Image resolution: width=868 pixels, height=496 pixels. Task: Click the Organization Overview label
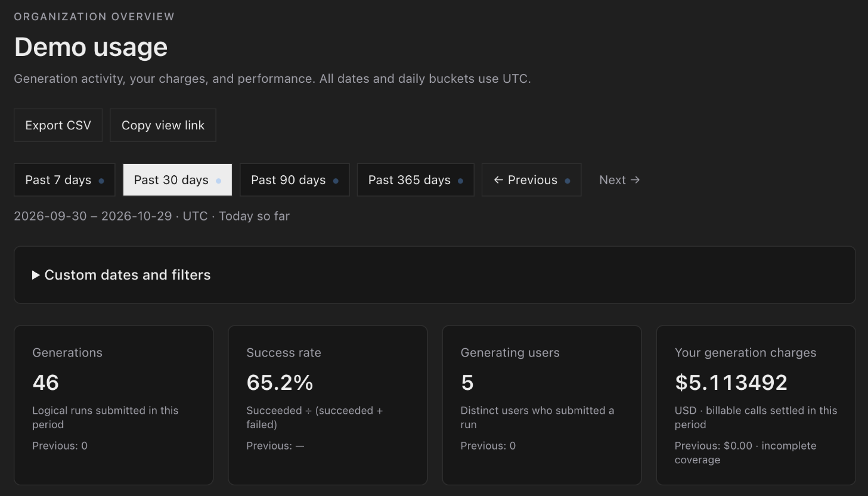[x=94, y=17]
